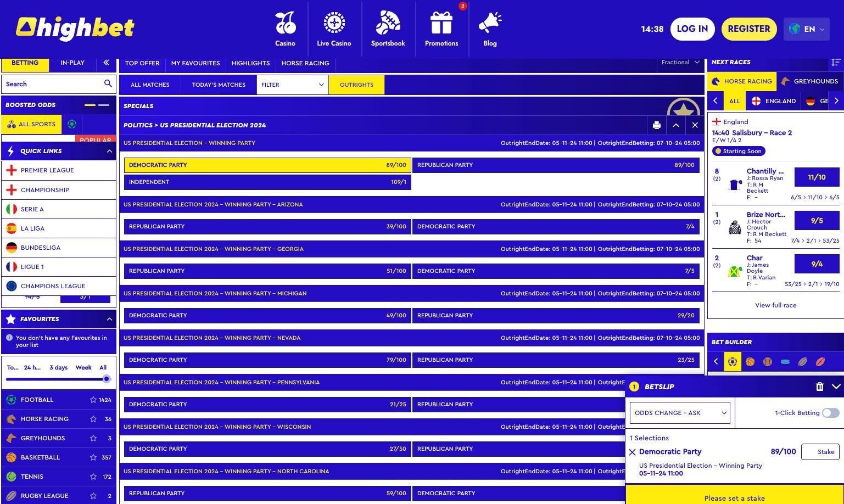
Task: Click the highbet logo
Action: click(x=75, y=29)
